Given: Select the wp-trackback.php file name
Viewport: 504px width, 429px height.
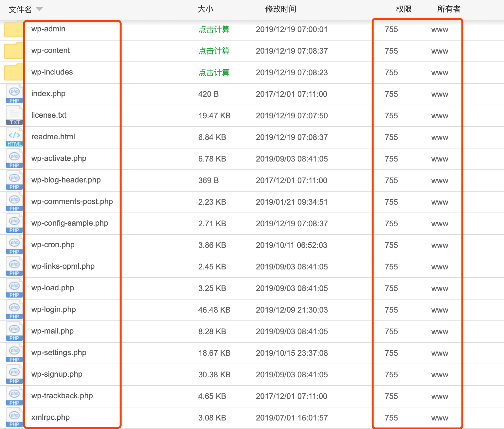Looking at the screenshot, I should click(62, 396).
